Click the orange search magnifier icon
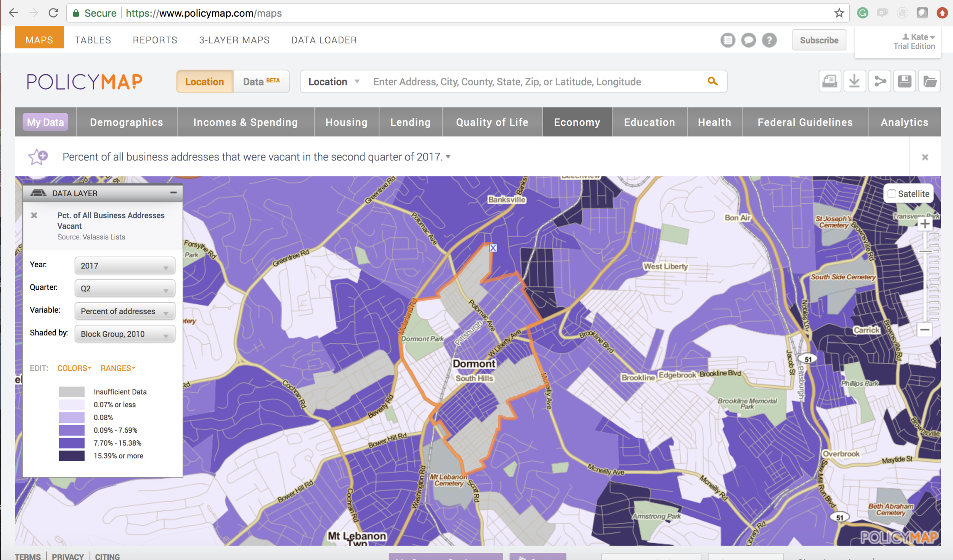The height and width of the screenshot is (560, 953). pyautogui.click(x=712, y=81)
